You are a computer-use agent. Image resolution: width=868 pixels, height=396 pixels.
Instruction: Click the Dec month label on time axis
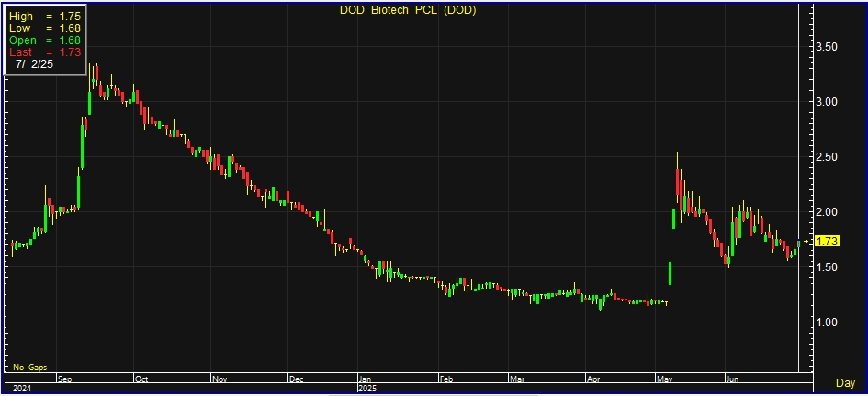coord(296,379)
